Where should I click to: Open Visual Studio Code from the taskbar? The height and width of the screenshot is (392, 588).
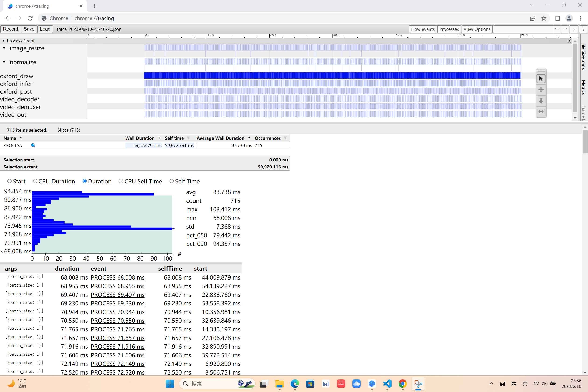click(x=387, y=384)
